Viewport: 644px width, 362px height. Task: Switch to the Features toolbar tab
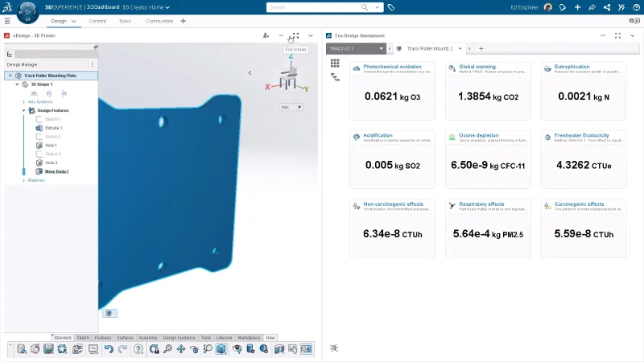[x=102, y=337]
